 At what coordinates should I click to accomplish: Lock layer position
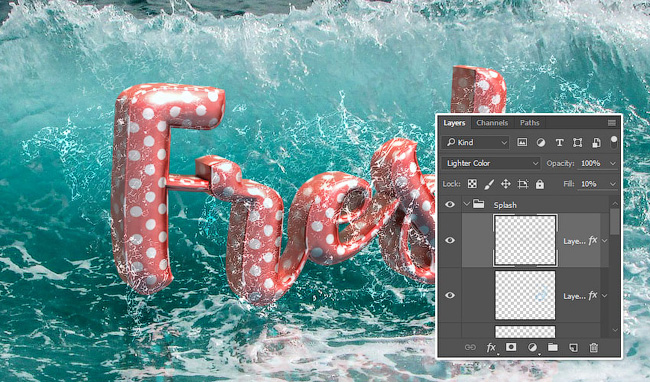[x=506, y=184]
